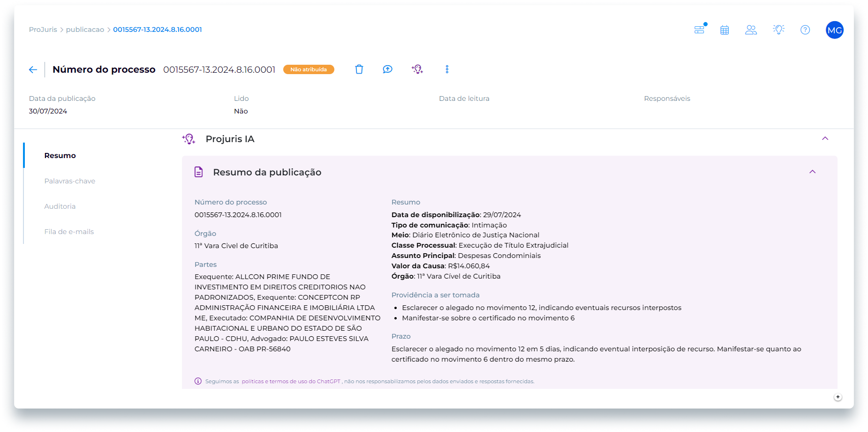Click the Não atribuída status badge
Image resolution: width=868 pixels, height=432 pixels.
point(309,69)
